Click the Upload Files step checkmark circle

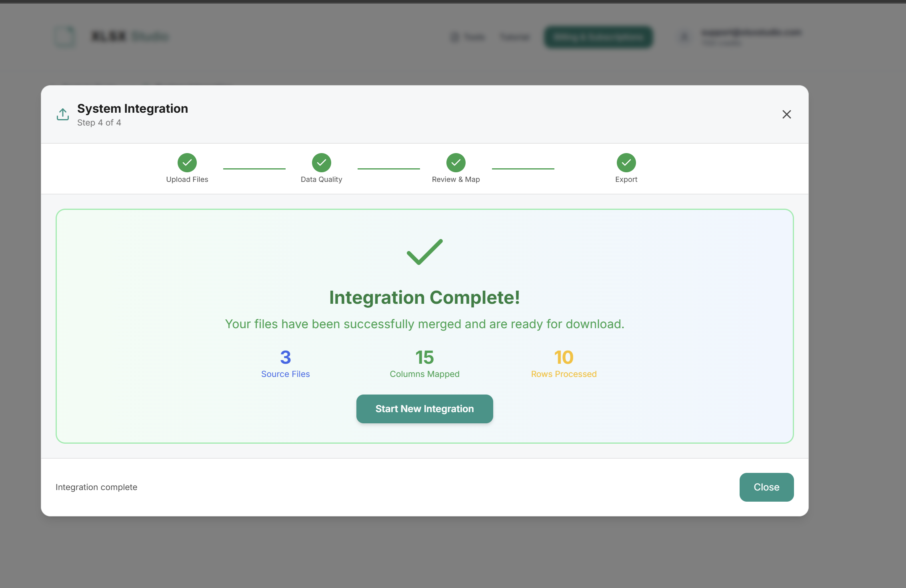coord(187,163)
